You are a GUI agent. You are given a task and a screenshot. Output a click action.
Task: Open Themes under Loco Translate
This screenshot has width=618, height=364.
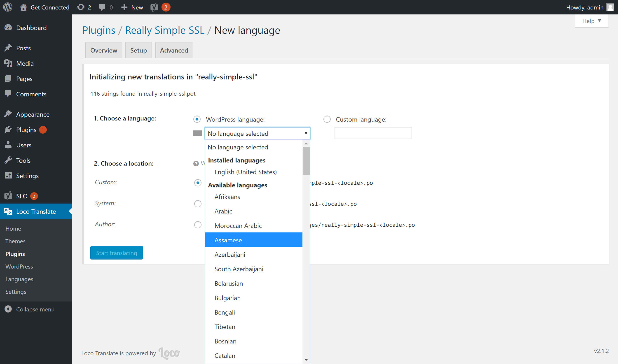pyautogui.click(x=15, y=241)
